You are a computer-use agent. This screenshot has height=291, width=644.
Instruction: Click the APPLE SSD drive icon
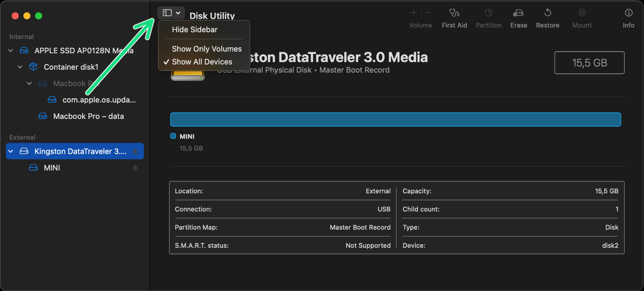pyautogui.click(x=24, y=50)
